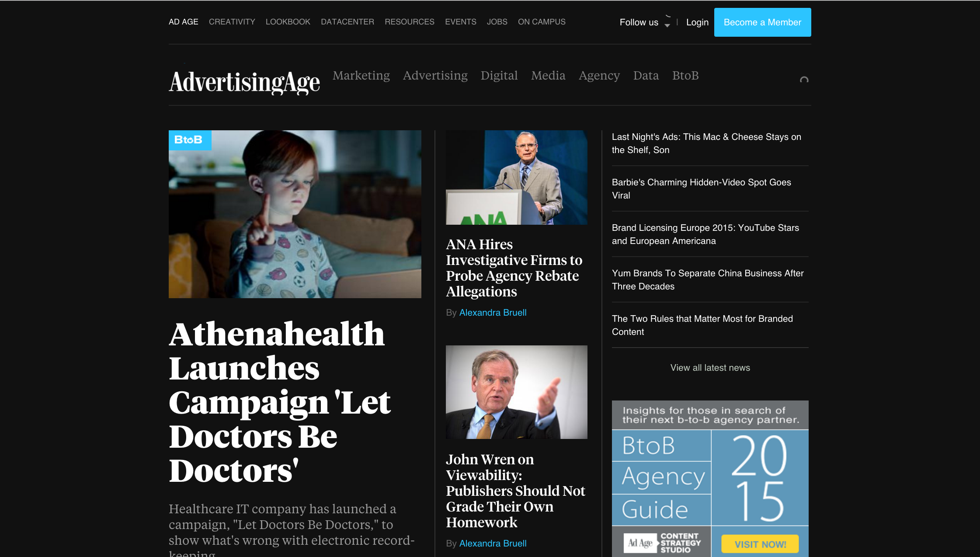Open the Digital section

[499, 76]
